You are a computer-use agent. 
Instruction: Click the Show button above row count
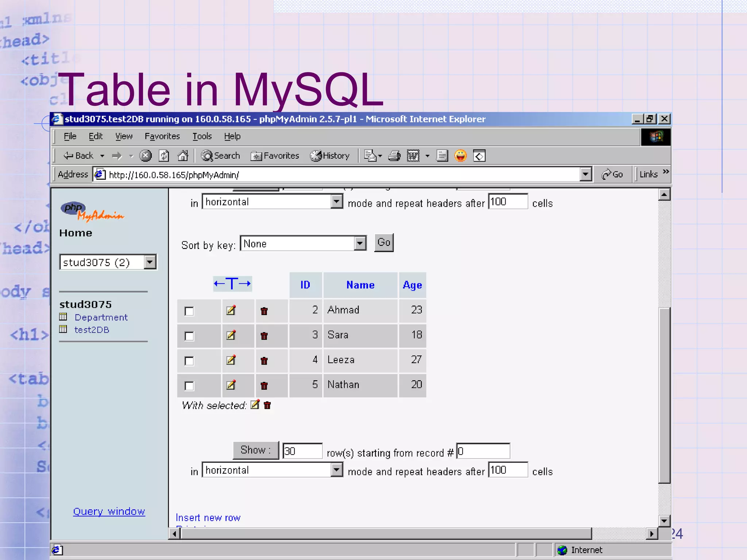pyautogui.click(x=256, y=450)
